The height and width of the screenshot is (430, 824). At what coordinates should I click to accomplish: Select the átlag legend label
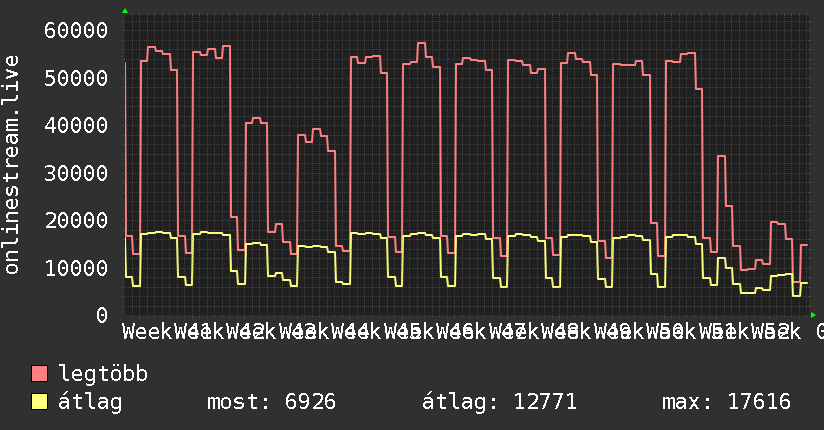point(90,402)
